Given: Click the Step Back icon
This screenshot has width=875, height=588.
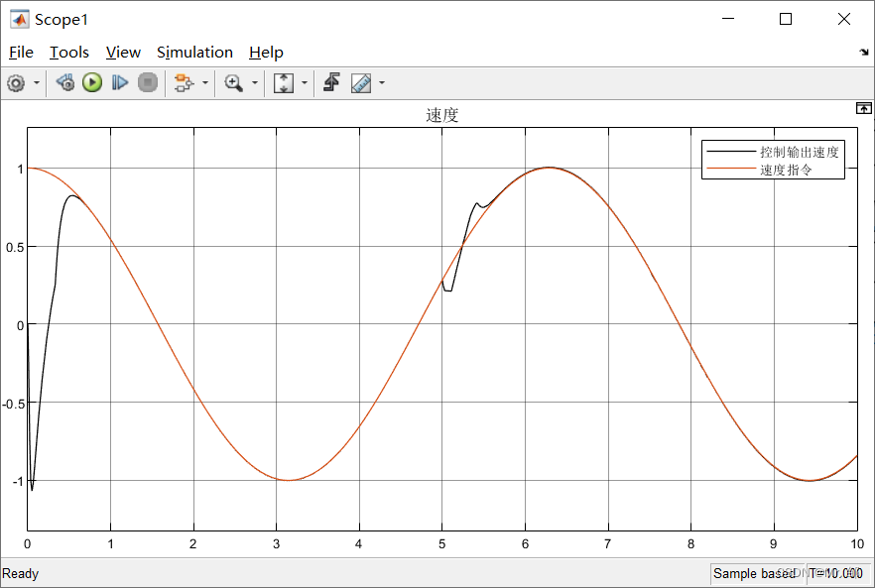Looking at the screenshot, I should [64, 82].
